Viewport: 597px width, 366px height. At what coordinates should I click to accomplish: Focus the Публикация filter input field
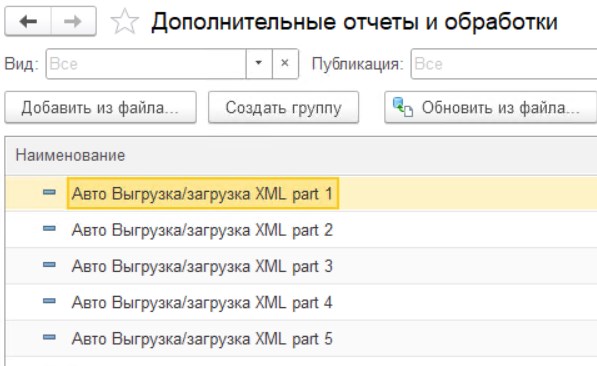(504, 64)
